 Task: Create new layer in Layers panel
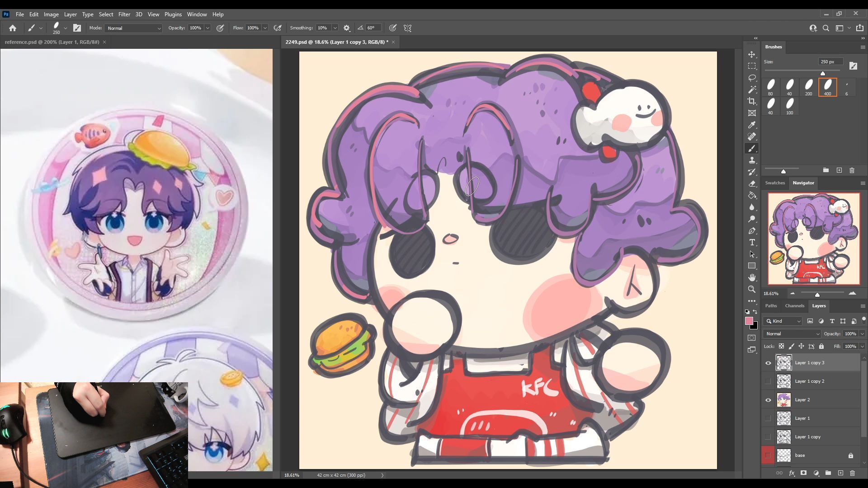[x=840, y=473]
